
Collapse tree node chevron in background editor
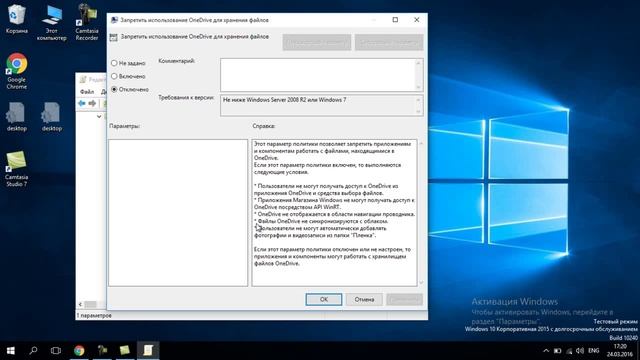pyautogui.click(x=99, y=116)
